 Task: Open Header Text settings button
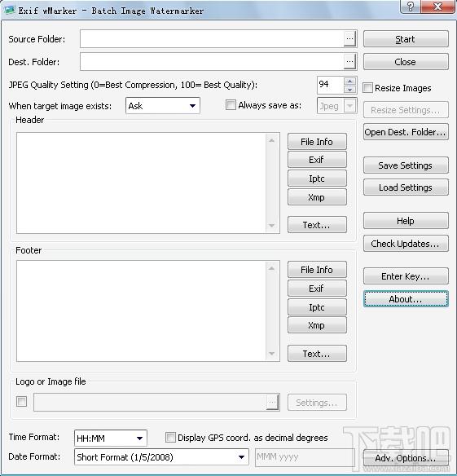[317, 225]
